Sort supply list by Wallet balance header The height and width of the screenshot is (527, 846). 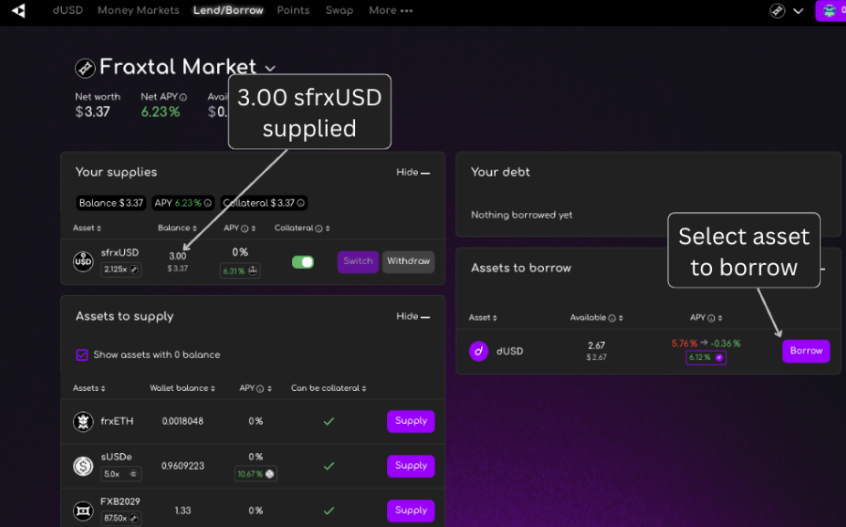pyautogui.click(x=182, y=388)
